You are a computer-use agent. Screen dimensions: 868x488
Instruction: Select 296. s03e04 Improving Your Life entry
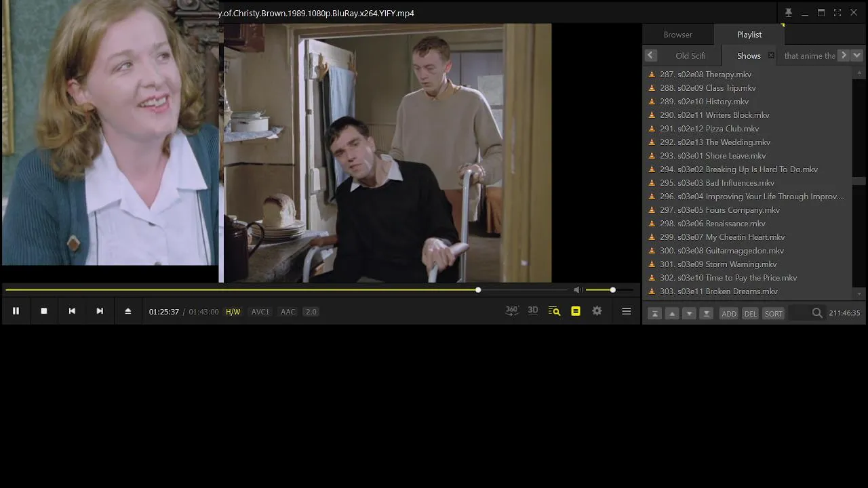click(x=747, y=197)
